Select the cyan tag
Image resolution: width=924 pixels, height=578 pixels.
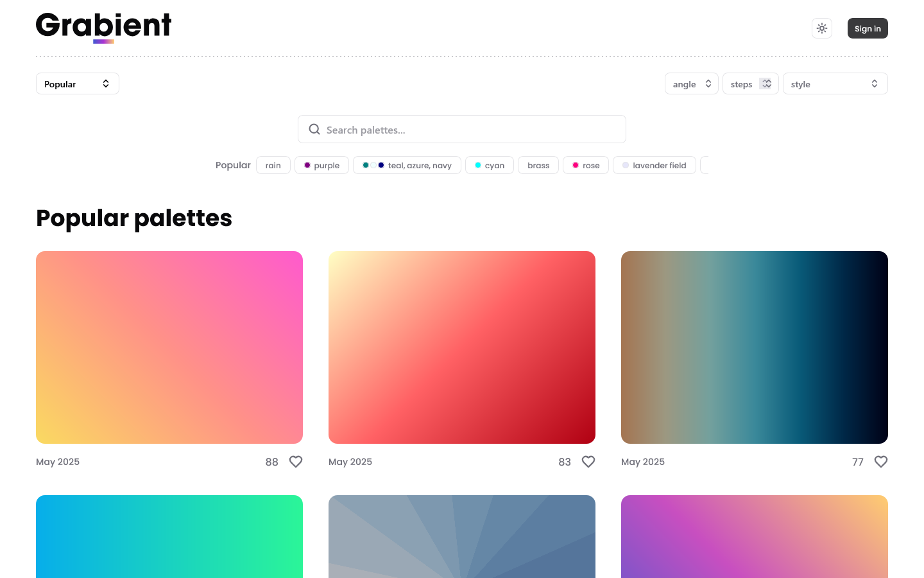(x=490, y=165)
